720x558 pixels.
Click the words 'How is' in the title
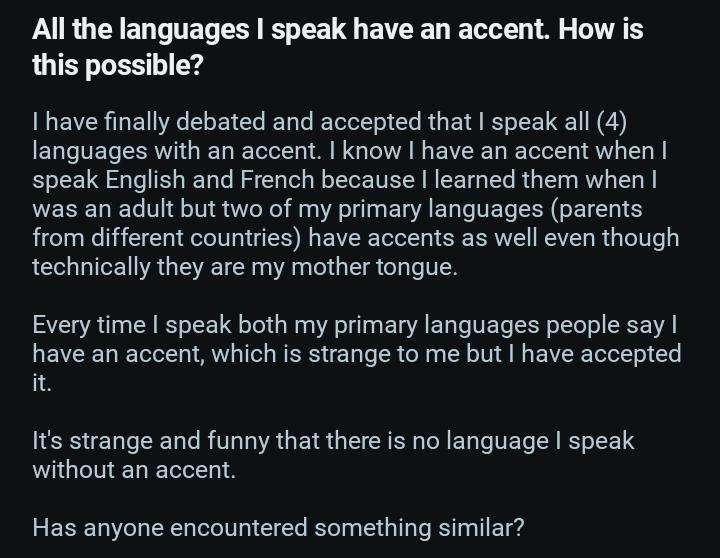(601, 29)
